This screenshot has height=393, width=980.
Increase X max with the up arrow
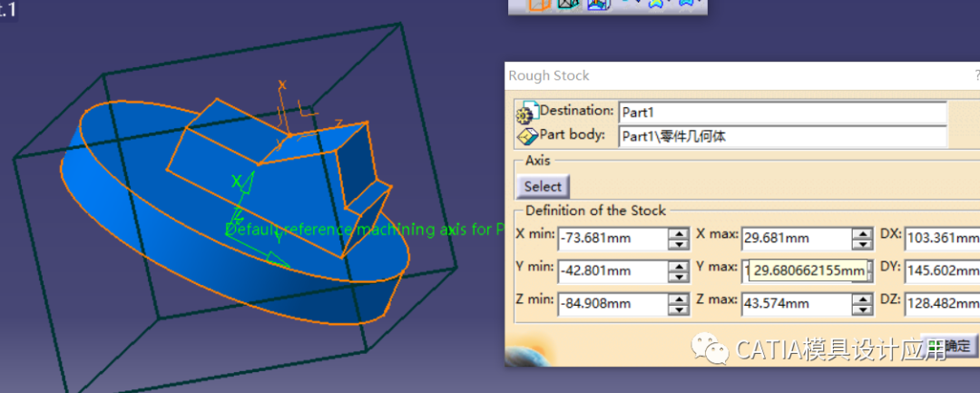(x=863, y=233)
